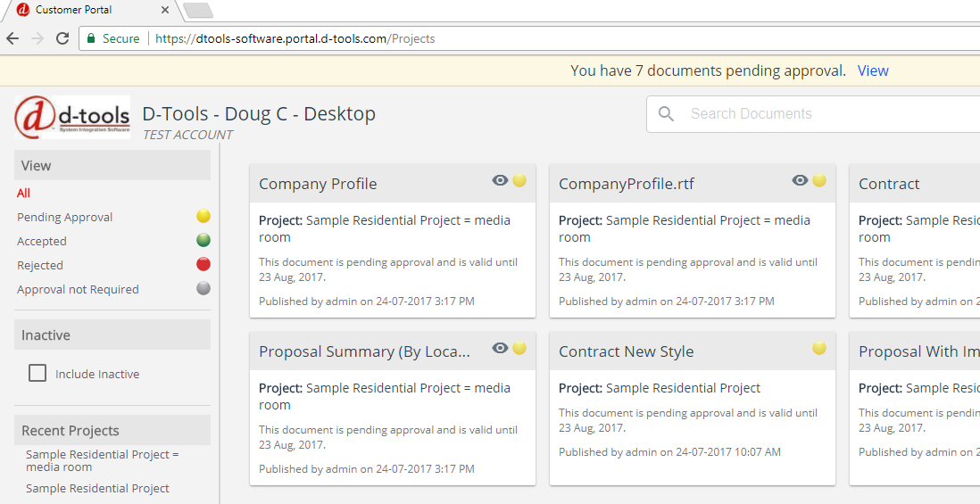Image resolution: width=980 pixels, height=504 pixels.
Task: Click yellow status dot on Company Profile card
Action: pos(519,180)
